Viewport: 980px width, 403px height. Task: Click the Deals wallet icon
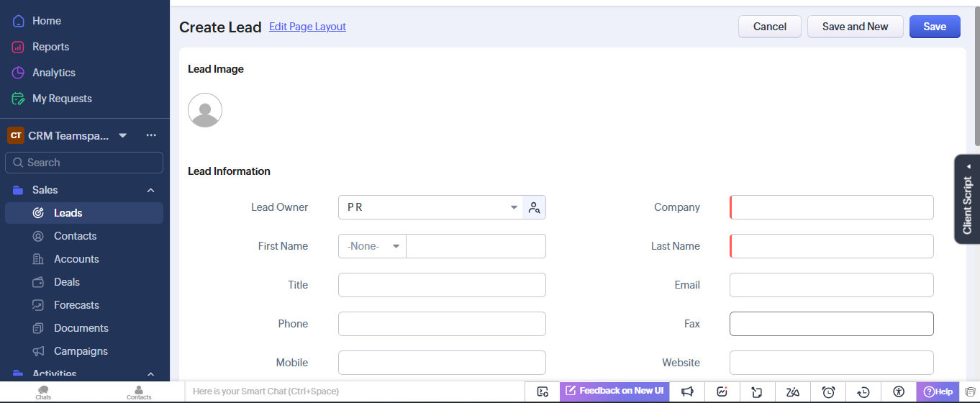tap(39, 282)
